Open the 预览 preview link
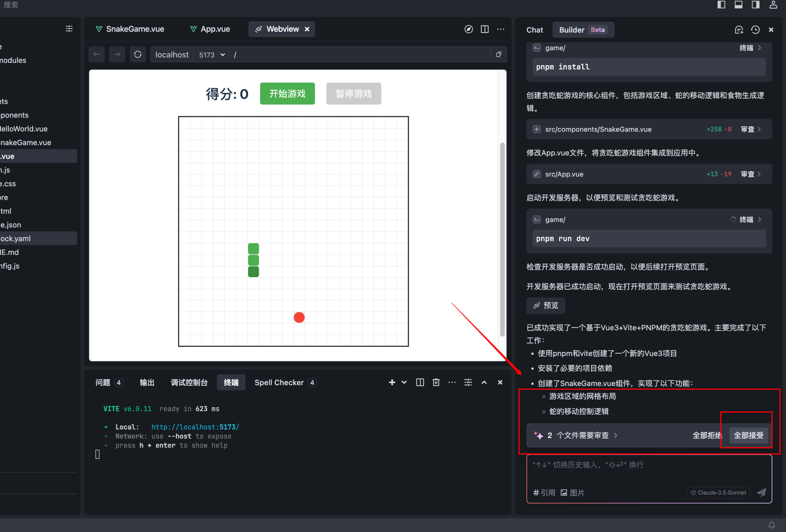Image resolution: width=786 pixels, height=532 pixels. [x=546, y=305]
